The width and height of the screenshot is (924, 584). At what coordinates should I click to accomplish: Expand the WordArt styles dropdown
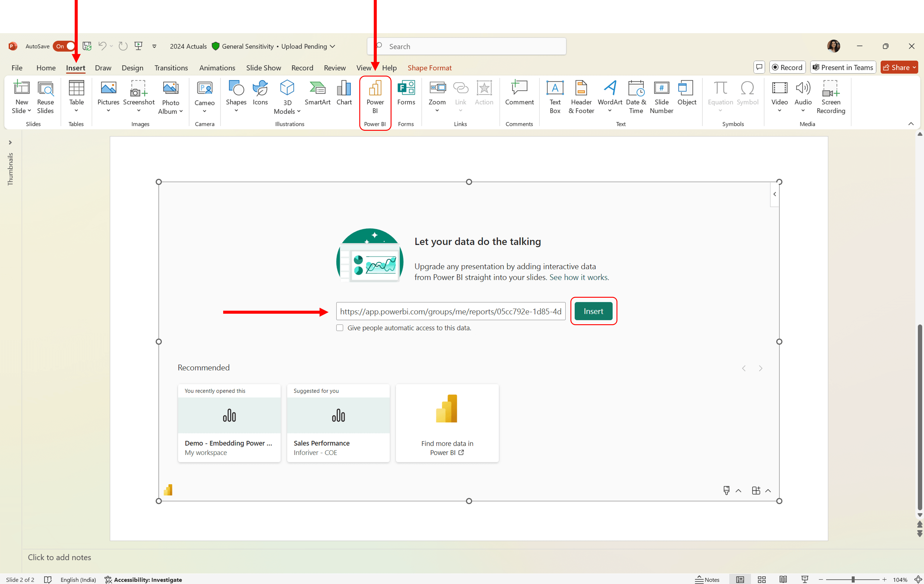pyautogui.click(x=610, y=111)
